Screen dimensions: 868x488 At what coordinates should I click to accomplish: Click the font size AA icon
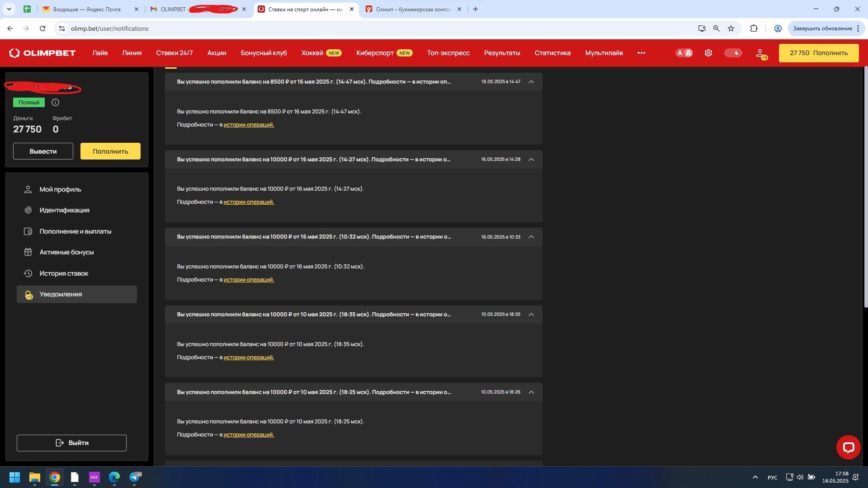pos(684,53)
